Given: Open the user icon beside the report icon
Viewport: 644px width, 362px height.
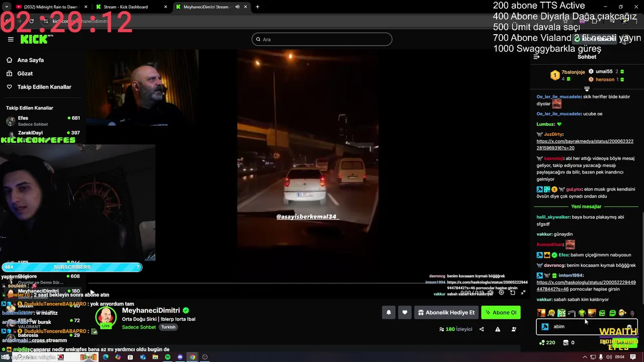Looking at the screenshot, I should coord(514,329).
